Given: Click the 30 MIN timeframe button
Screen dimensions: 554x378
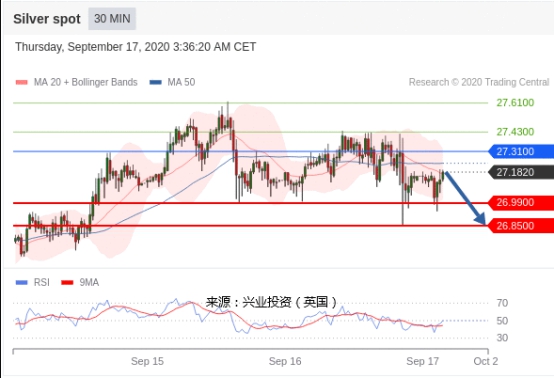Looking at the screenshot, I should [112, 19].
